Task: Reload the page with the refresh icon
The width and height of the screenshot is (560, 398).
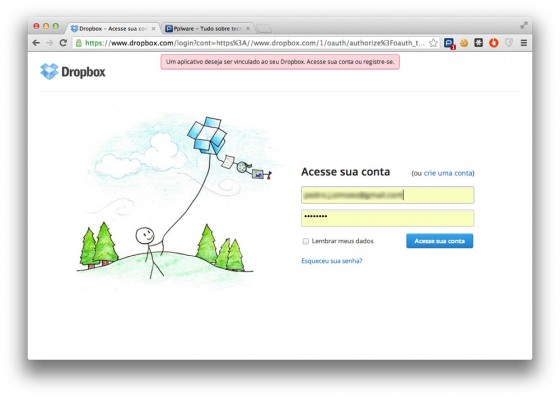Action: click(63, 43)
